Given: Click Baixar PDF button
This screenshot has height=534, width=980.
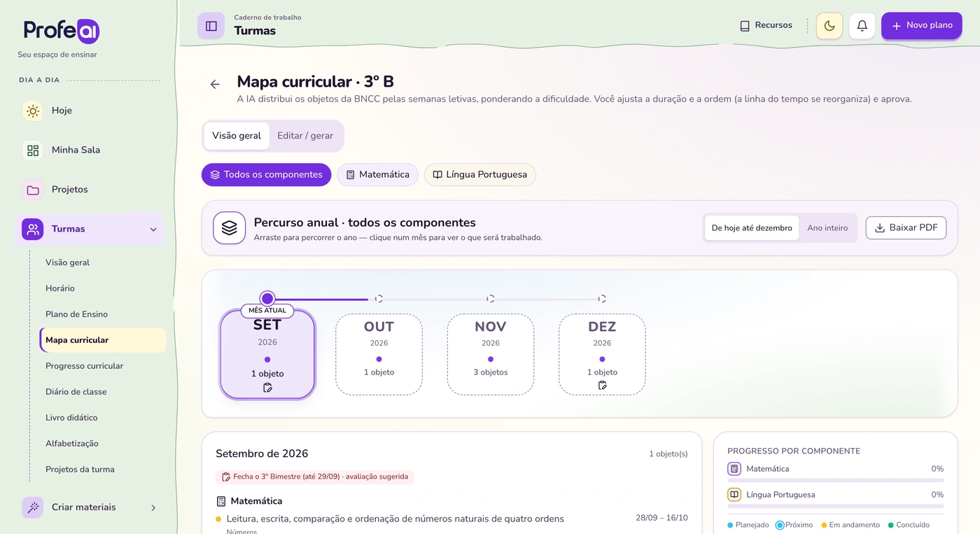Looking at the screenshot, I should [x=906, y=228].
